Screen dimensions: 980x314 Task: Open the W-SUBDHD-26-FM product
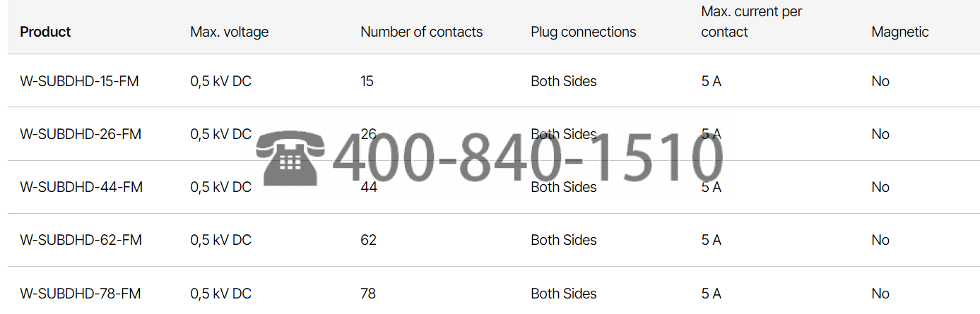pos(81,134)
